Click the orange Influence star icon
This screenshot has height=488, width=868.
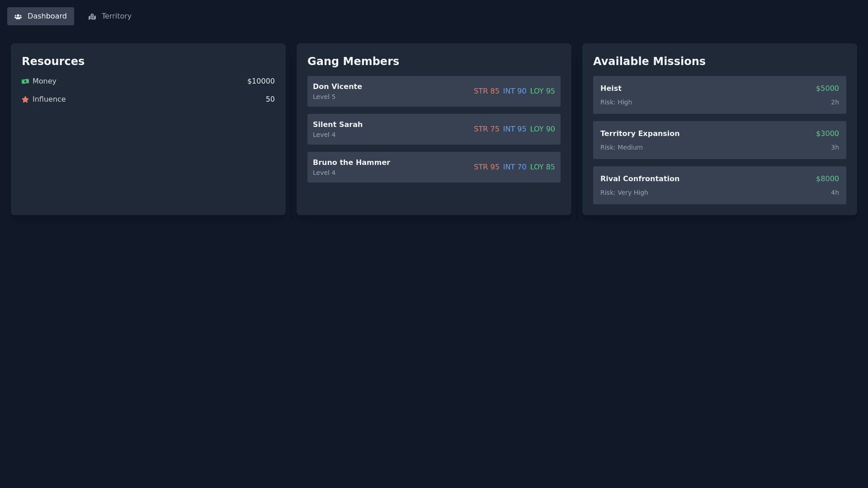25,99
